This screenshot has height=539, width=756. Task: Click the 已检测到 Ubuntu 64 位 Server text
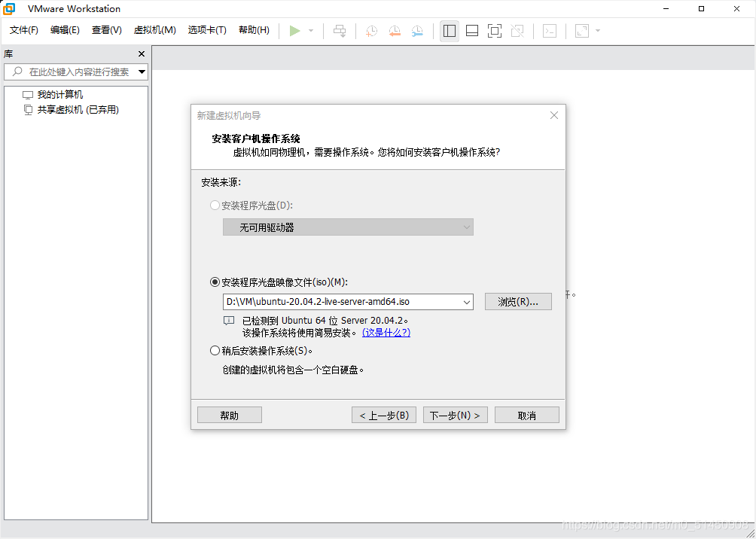(x=325, y=321)
